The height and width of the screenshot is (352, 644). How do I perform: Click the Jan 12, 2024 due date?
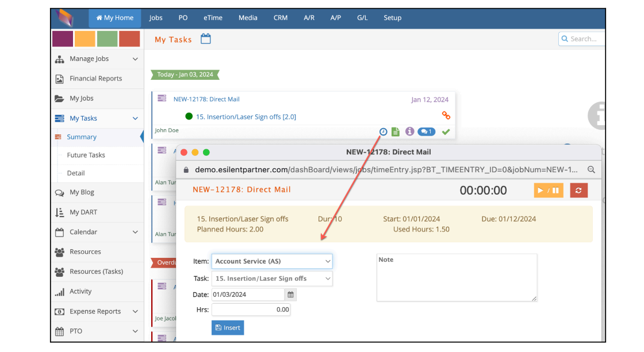pos(430,100)
